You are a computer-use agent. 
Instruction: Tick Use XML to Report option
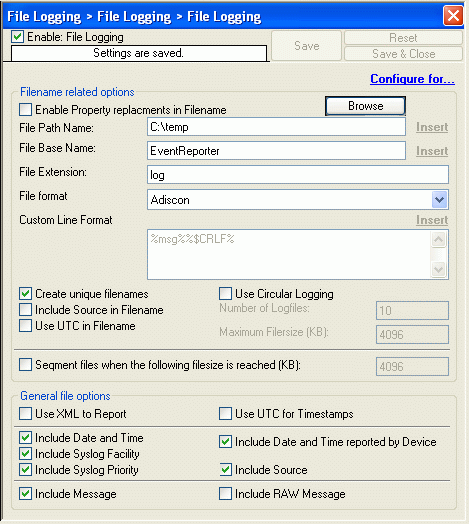click(x=25, y=413)
